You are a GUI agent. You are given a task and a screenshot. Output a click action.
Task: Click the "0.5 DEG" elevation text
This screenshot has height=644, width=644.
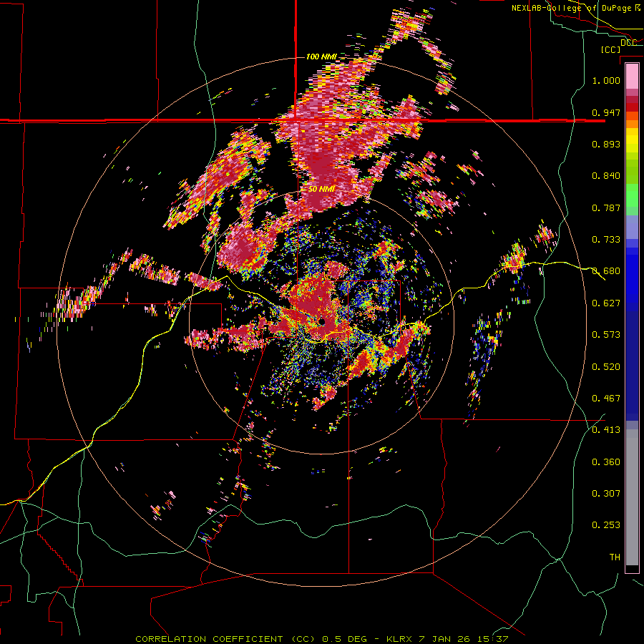(x=345, y=639)
